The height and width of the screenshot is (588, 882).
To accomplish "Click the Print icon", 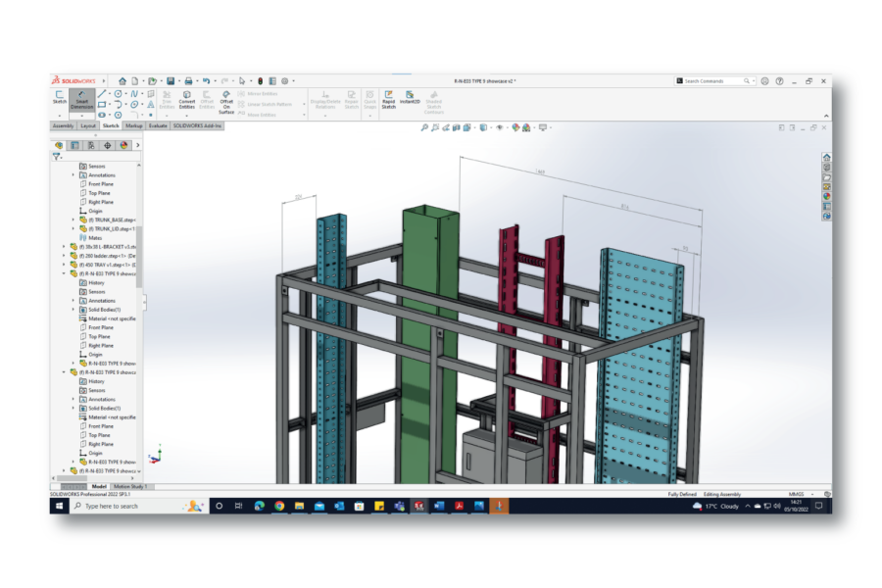I will pos(188,81).
